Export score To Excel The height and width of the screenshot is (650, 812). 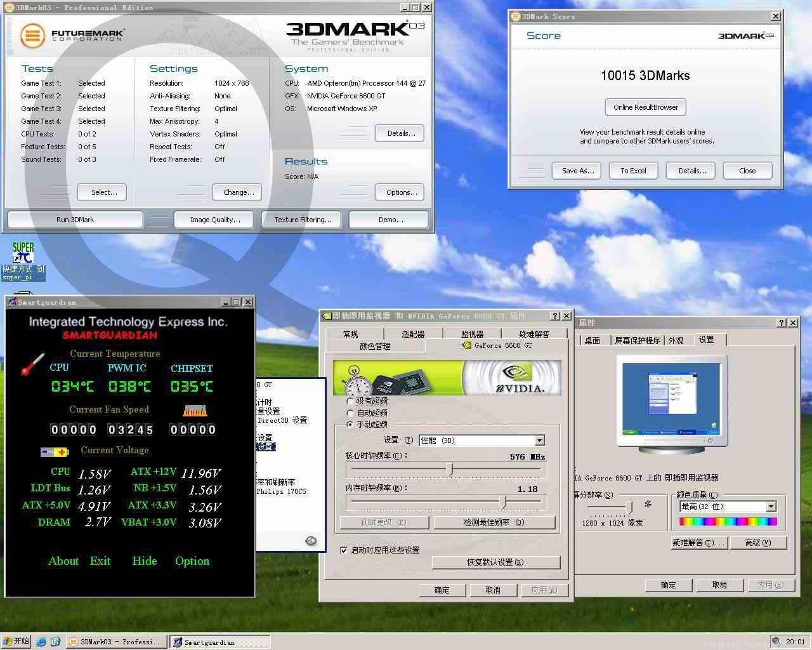click(x=633, y=171)
